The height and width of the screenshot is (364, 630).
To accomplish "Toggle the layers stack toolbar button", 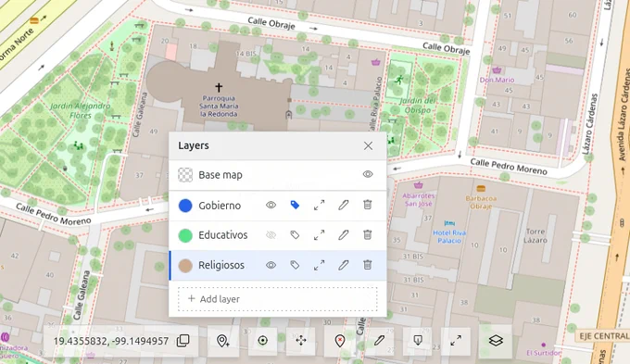I will click(x=496, y=341).
